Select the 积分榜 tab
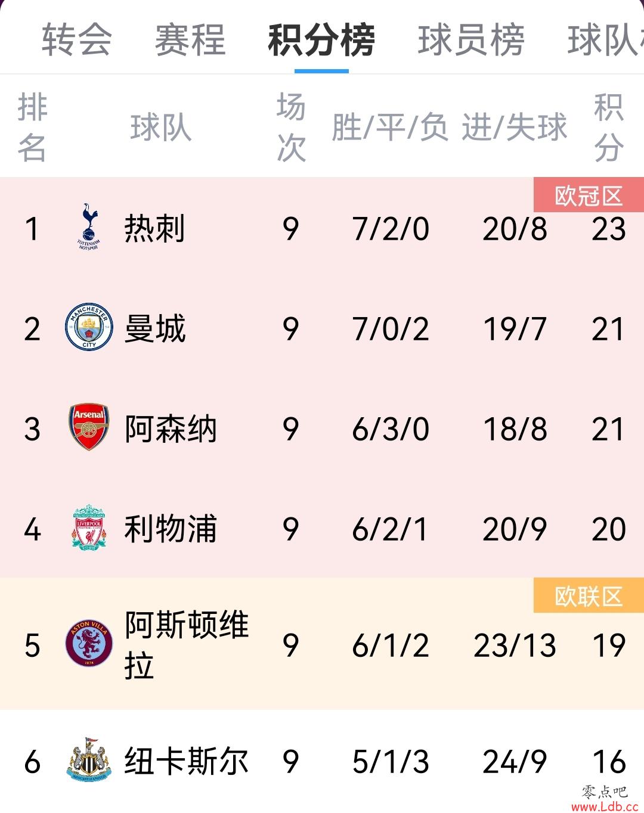 point(321,40)
